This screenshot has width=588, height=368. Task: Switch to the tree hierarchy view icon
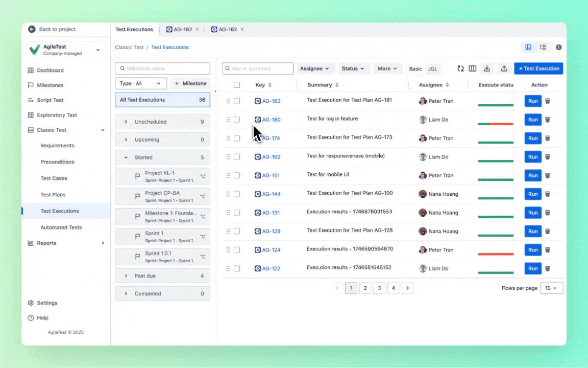click(543, 47)
